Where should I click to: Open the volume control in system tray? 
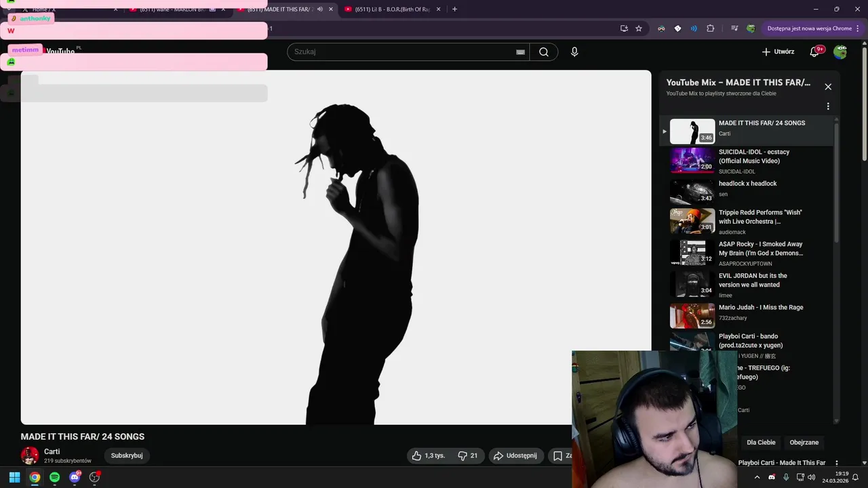pos(812,477)
